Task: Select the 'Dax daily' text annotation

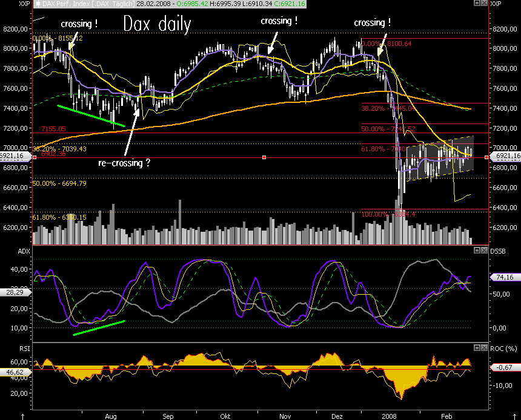Action: [157, 24]
